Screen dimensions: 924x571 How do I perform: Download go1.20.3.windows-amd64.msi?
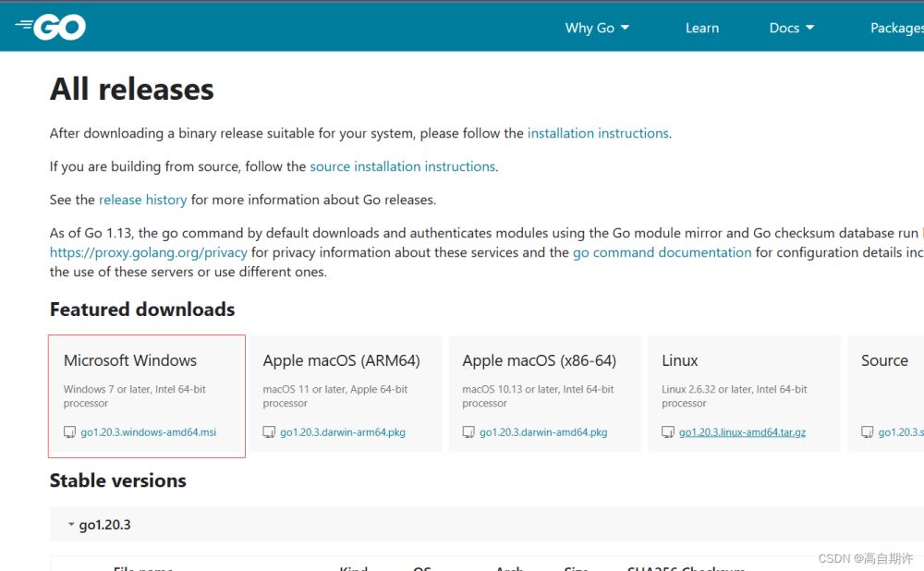pos(149,431)
